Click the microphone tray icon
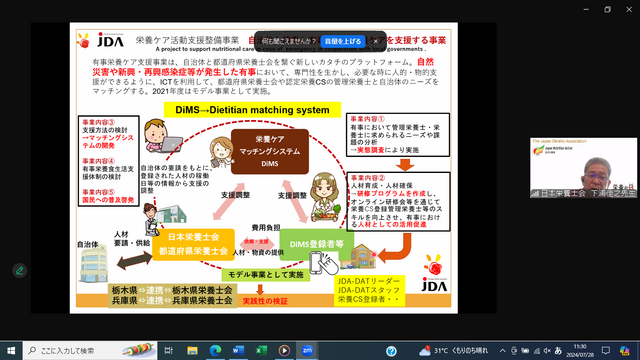The height and width of the screenshot is (360, 640). click(514, 351)
